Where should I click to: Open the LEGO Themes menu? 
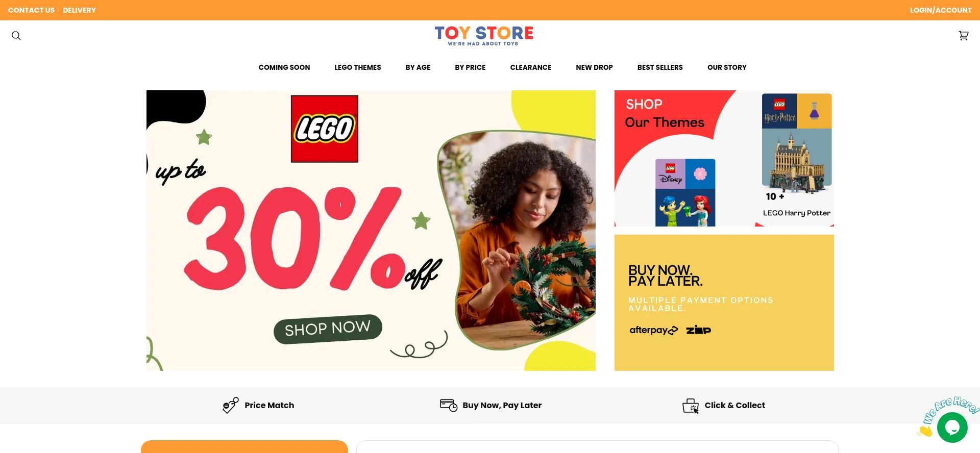pyautogui.click(x=358, y=67)
